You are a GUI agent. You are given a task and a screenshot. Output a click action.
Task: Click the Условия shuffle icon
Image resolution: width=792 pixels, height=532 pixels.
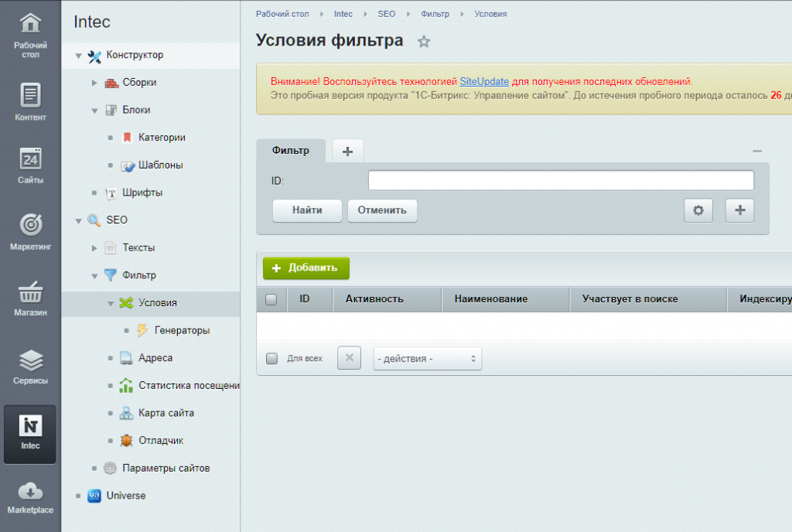[x=126, y=303]
